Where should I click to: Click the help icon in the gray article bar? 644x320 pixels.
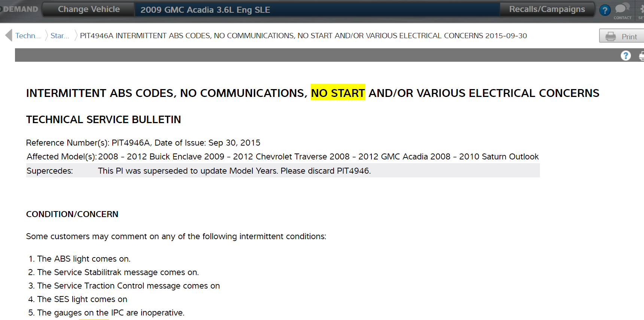(626, 56)
